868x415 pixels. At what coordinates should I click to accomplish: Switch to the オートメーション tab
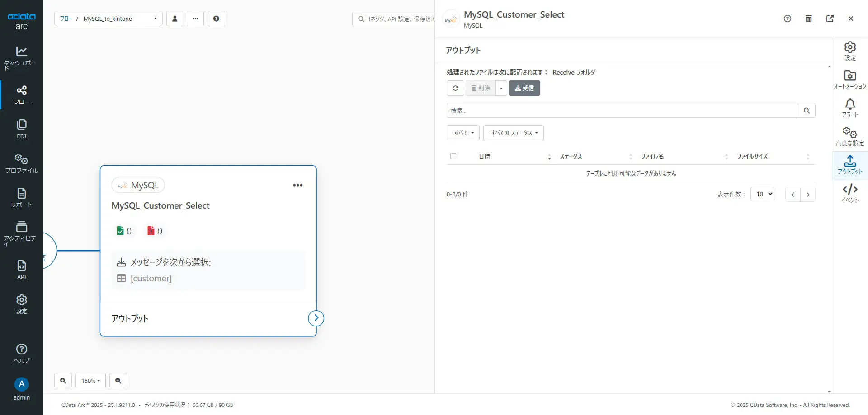(850, 79)
